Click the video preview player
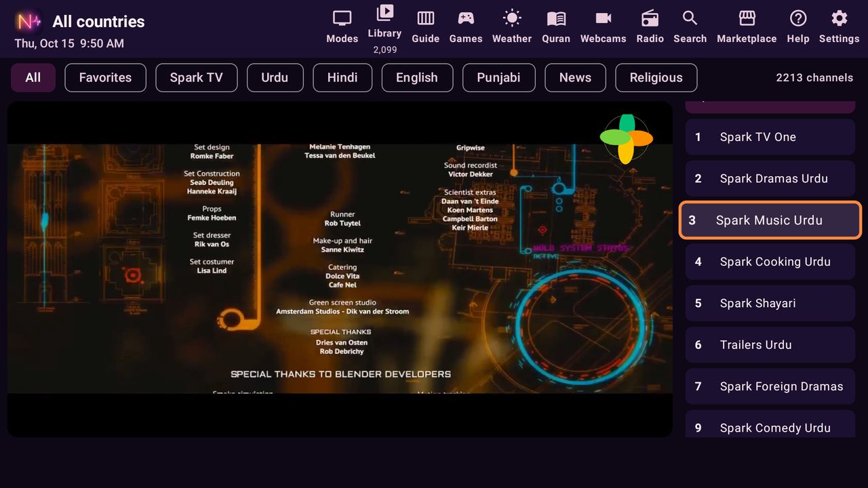The image size is (868, 488). 340,269
